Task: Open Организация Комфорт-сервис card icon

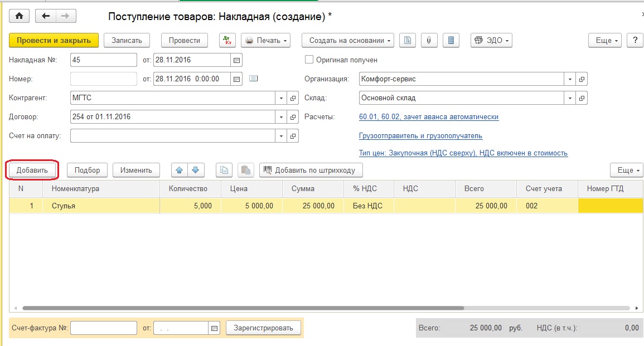Action: [582, 79]
